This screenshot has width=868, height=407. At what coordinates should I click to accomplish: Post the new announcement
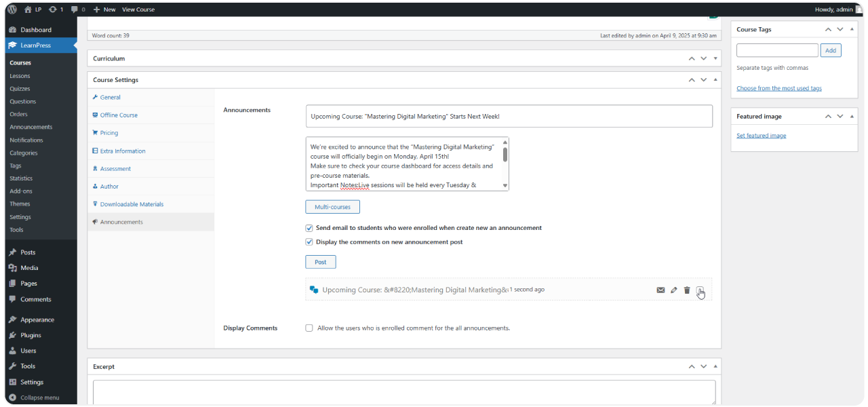point(320,261)
